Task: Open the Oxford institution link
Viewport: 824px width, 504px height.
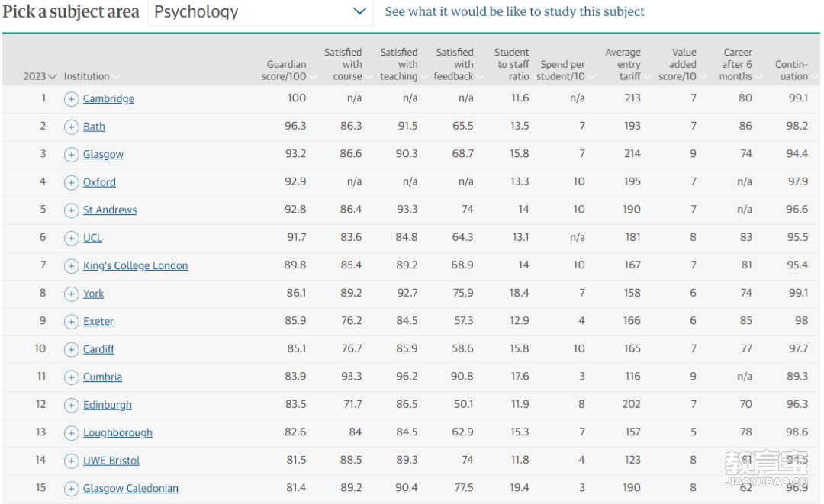Action: point(99,182)
